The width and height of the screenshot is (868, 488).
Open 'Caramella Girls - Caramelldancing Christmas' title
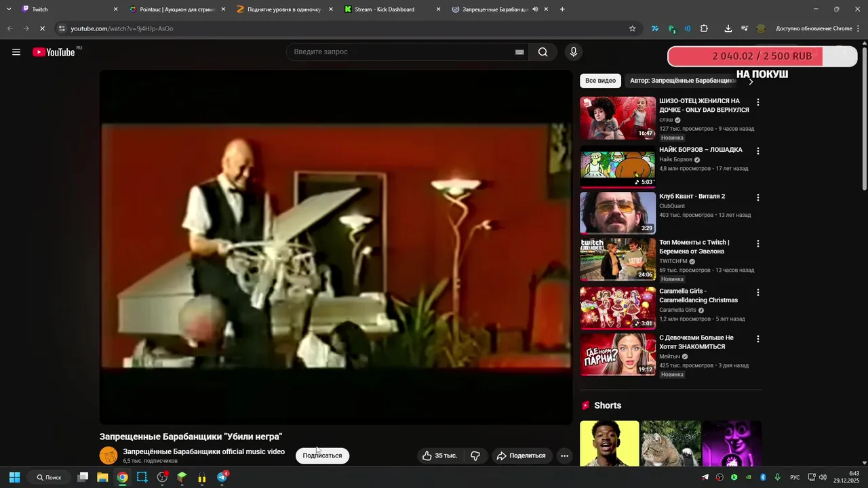(x=698, y=296)
